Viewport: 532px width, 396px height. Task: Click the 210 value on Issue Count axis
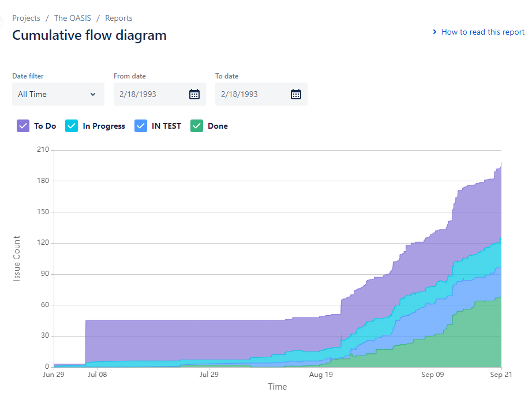[x=43, y=150]
